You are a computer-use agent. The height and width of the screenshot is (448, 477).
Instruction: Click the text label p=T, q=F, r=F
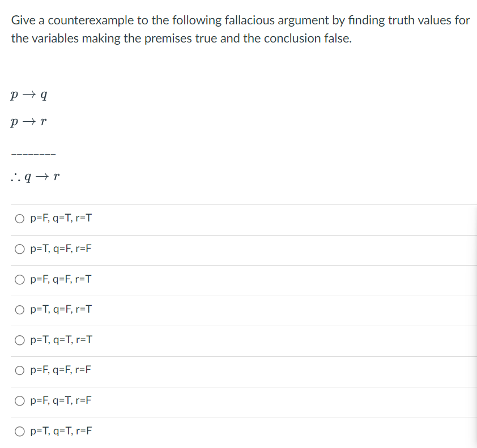[60, 249]
